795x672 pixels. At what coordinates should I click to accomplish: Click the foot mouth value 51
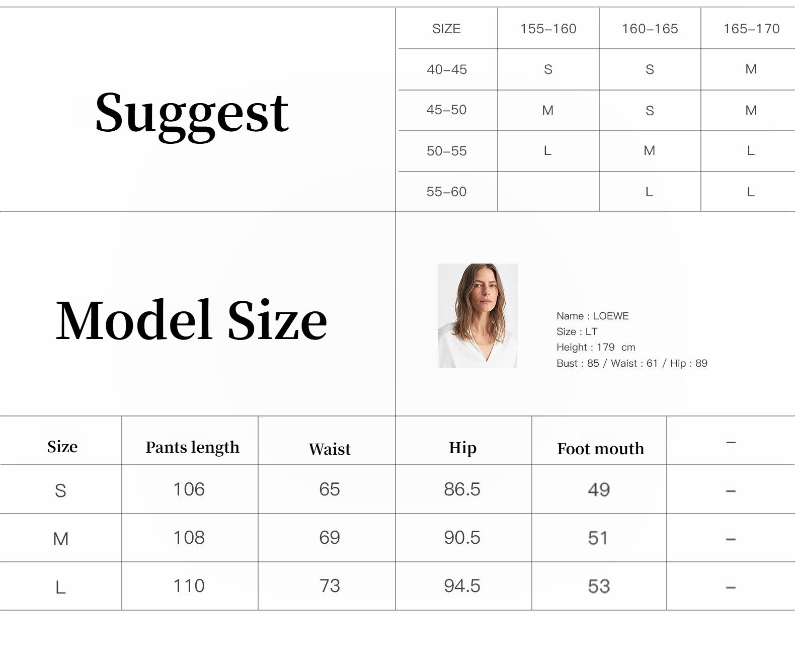(598, 538)
